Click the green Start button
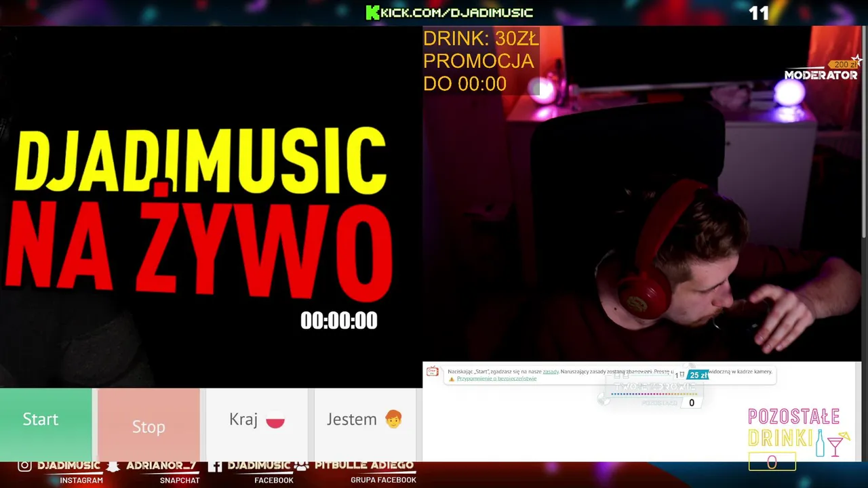Image resolution: width=868 pixels, height=488 pixels. [x=45, y=424]
